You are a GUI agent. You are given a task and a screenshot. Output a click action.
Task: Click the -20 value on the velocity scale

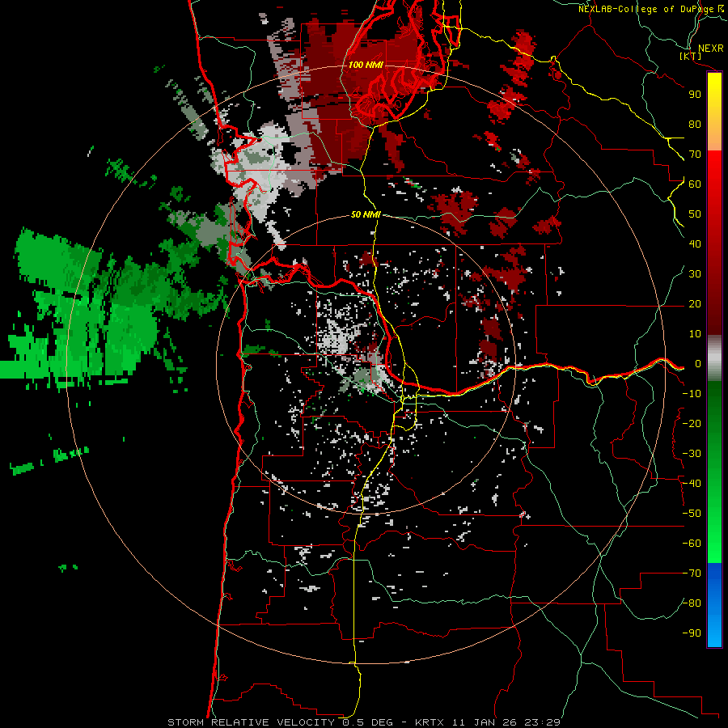(x=692, y=423)
